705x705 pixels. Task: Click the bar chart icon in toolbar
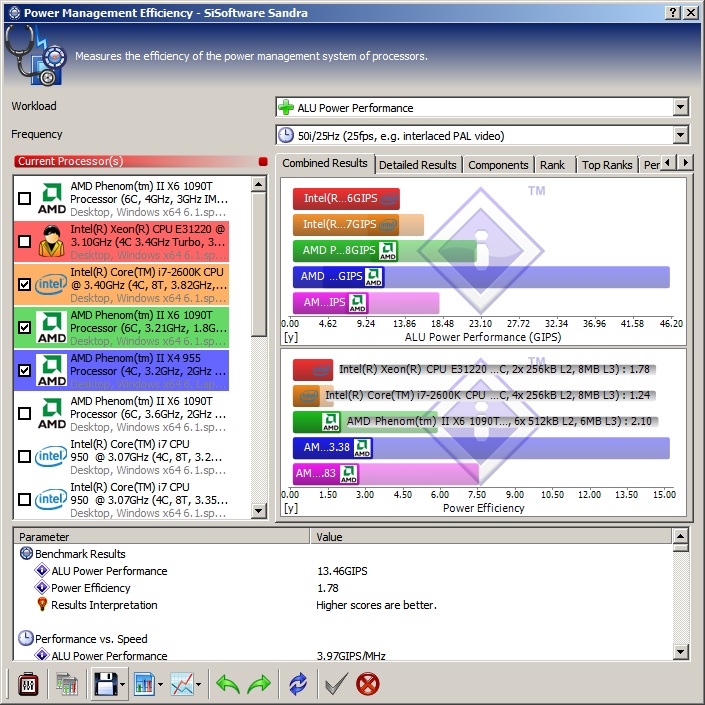pos(144,684)
